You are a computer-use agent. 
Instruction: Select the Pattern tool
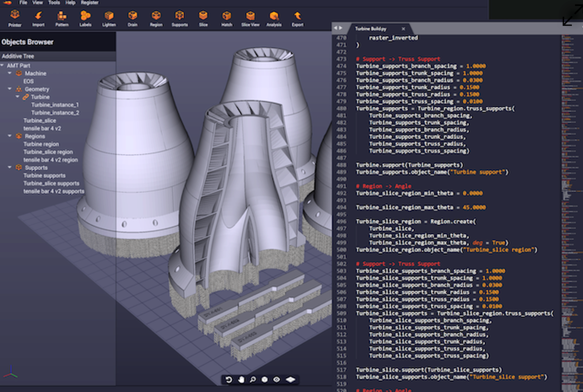tap(62, 18)
